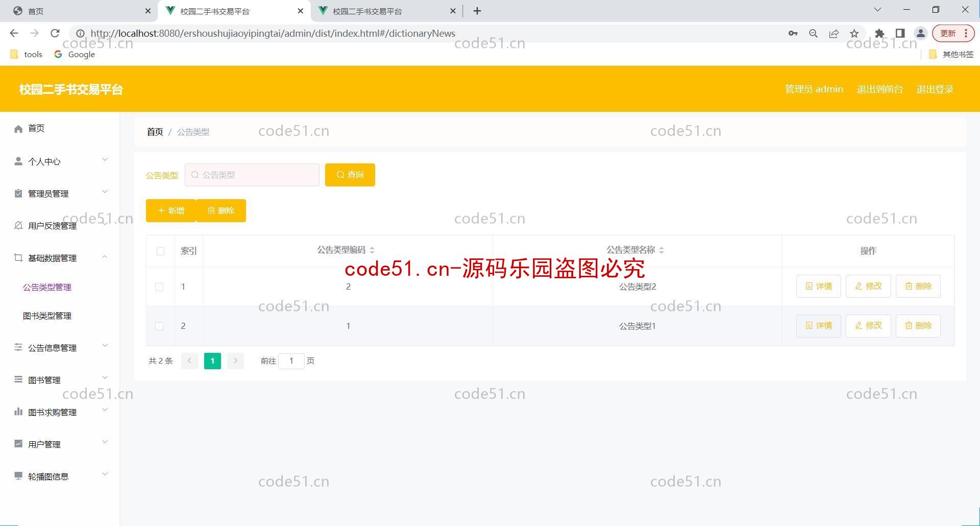Open a new browser tab with plus icon
Screen dimensions: 980x526
(x=477, y=11)
